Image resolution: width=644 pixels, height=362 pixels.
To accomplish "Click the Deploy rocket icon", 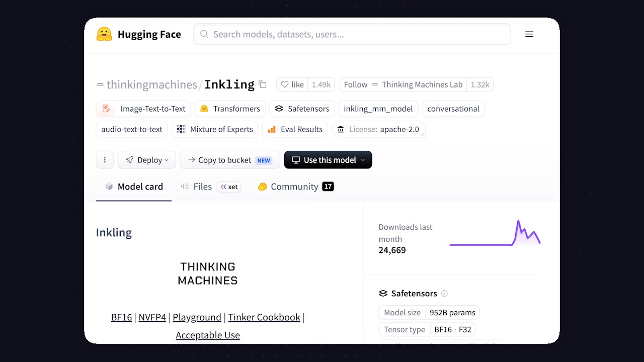I will tap(130, 160).
